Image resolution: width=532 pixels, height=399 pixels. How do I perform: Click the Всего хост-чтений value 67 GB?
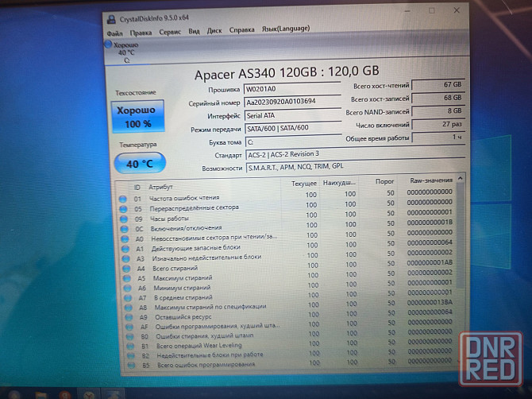tap(438, 84)
